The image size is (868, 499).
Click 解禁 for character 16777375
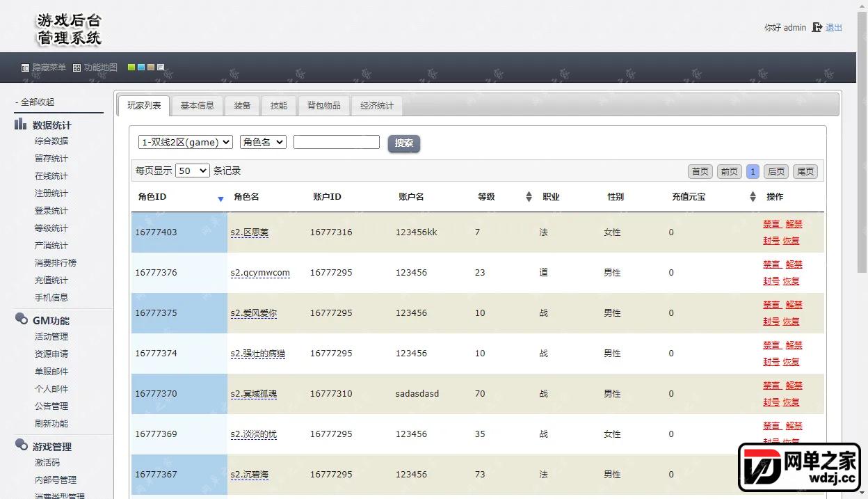tap(794, 305)
